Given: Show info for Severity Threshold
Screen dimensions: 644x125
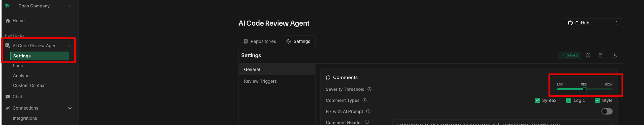Looking at the screenshot, I should coord(369,89).
